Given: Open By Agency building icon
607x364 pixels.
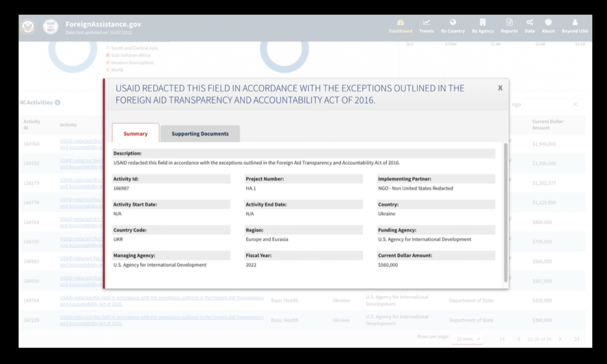Looking at the screenshot, I should point(483,23).
